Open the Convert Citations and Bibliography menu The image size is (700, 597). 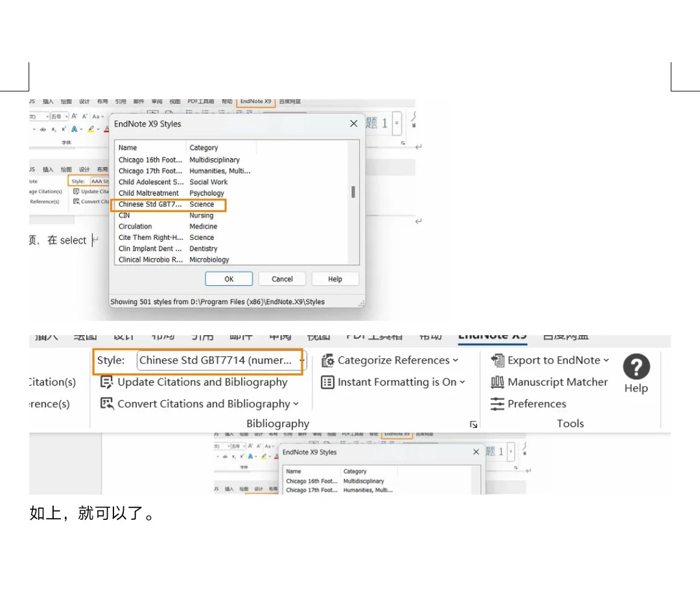[x=199, y=404]
